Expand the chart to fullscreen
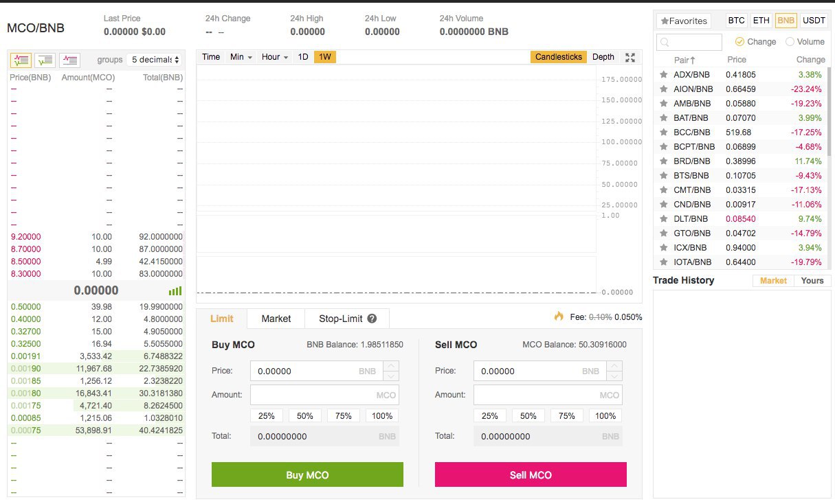The height and width of the screenshot is (504, 835). [630, 57]
